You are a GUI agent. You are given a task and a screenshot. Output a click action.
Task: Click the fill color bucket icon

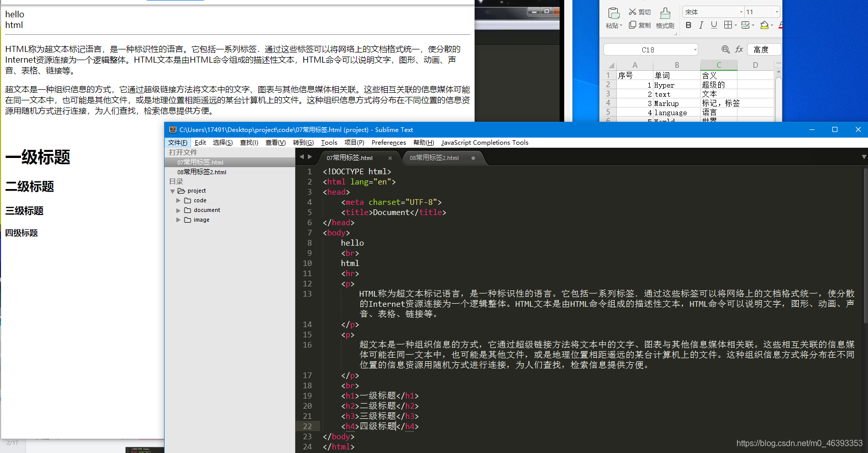coord(764,25)
